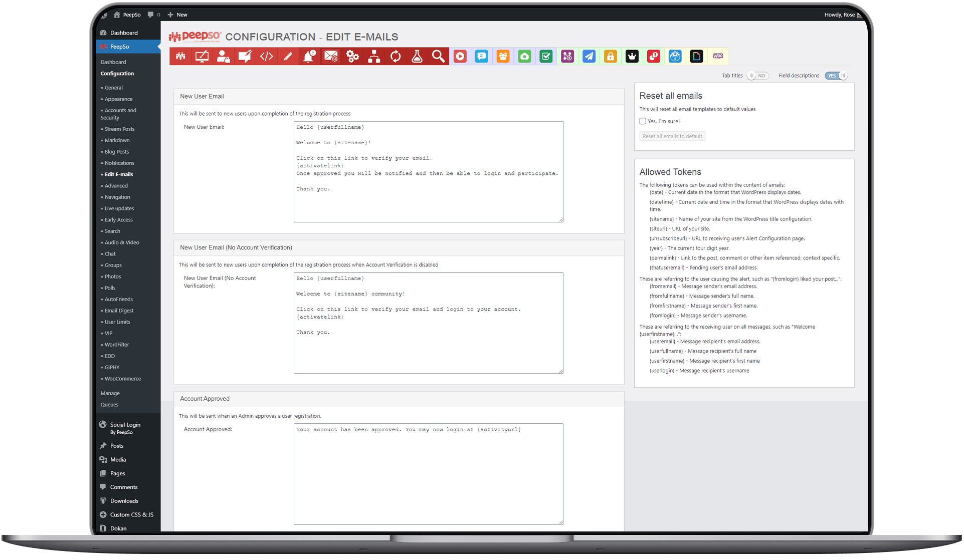The height and width of the screenshot is (560, 964).
Task: Open the Downloads menu item
Action: (124, 501)
